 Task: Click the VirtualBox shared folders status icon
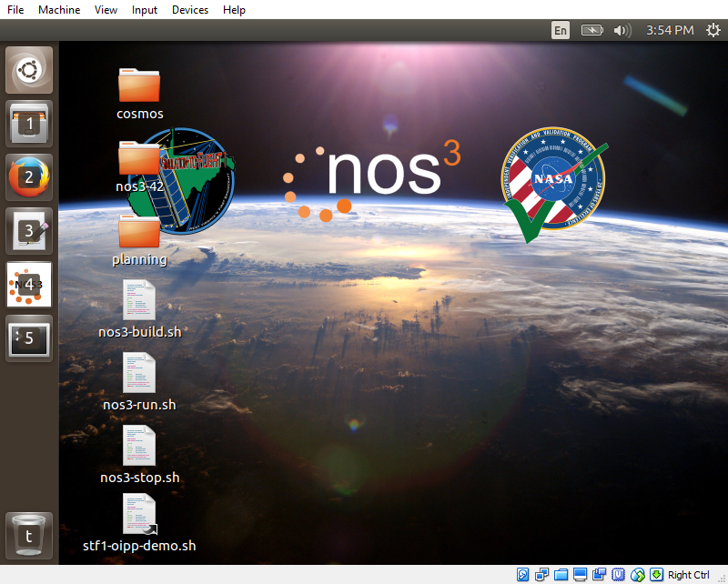pyautogui.click(x=561, y=575)
